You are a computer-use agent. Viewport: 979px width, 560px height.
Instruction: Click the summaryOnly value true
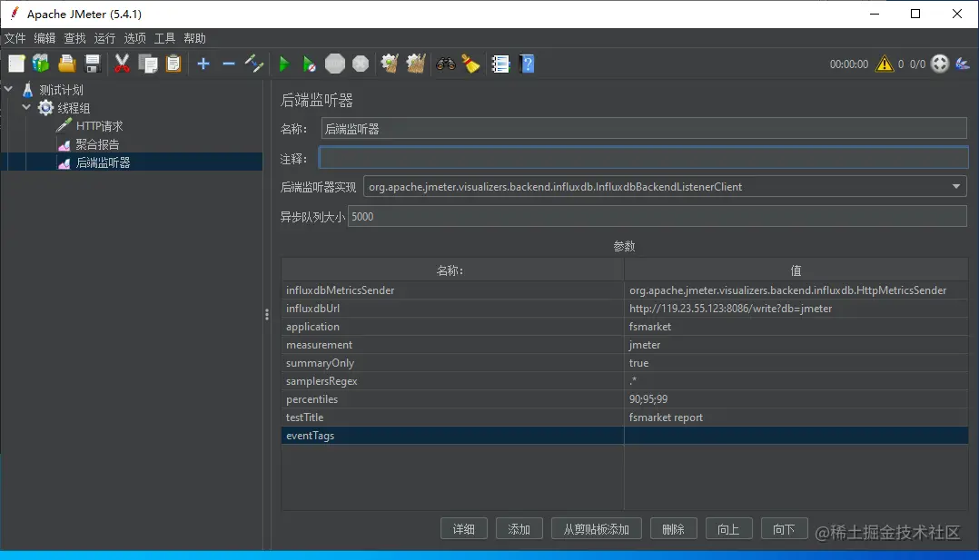[638, 363]
